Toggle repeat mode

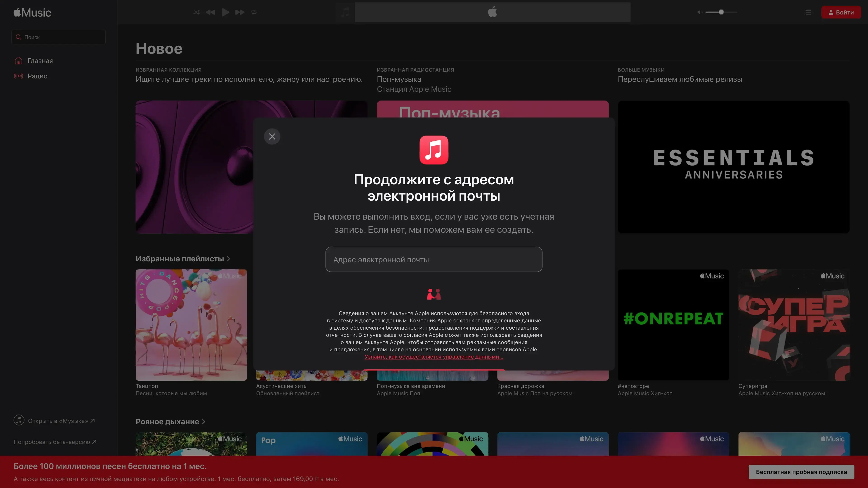click(254, 12)
